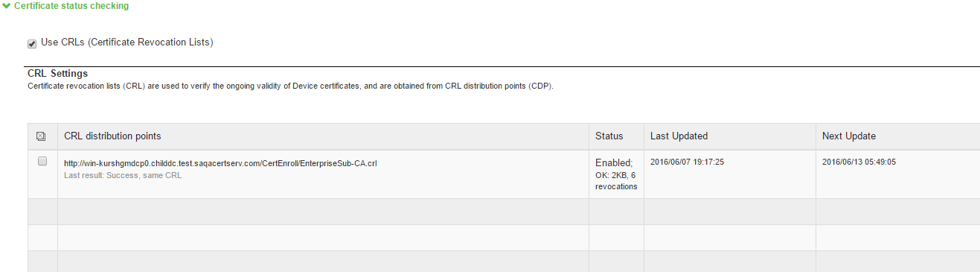Click the 2016/06/07 19:17:25 last updated cell
The image size is (980, 272).
pos(687,162)
